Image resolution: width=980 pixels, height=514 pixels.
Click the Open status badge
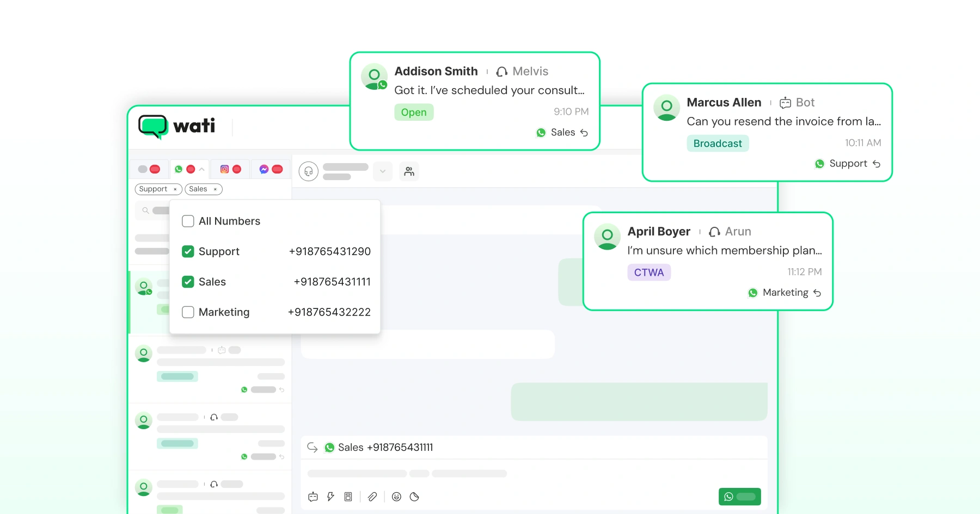[x=414, y=113]
